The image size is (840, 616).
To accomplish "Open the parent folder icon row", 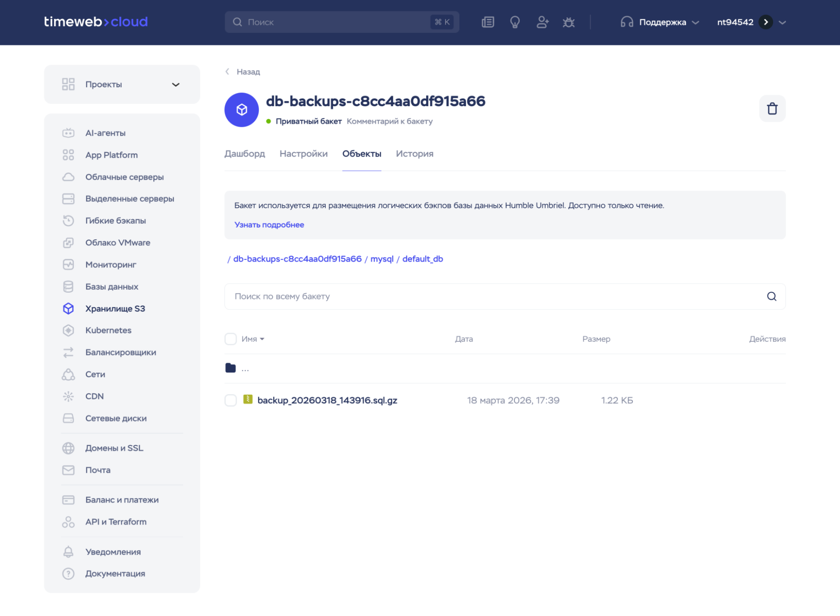I will pyautogui.click(x=231, y=368).
